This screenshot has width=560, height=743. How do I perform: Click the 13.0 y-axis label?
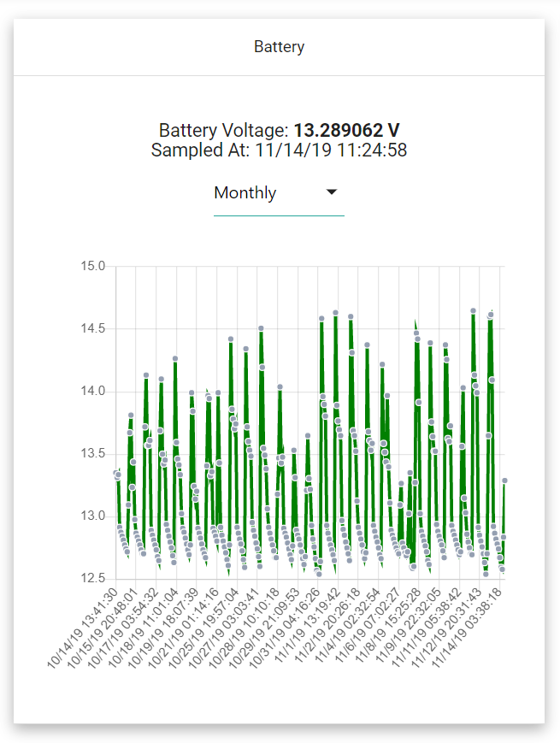93,516
